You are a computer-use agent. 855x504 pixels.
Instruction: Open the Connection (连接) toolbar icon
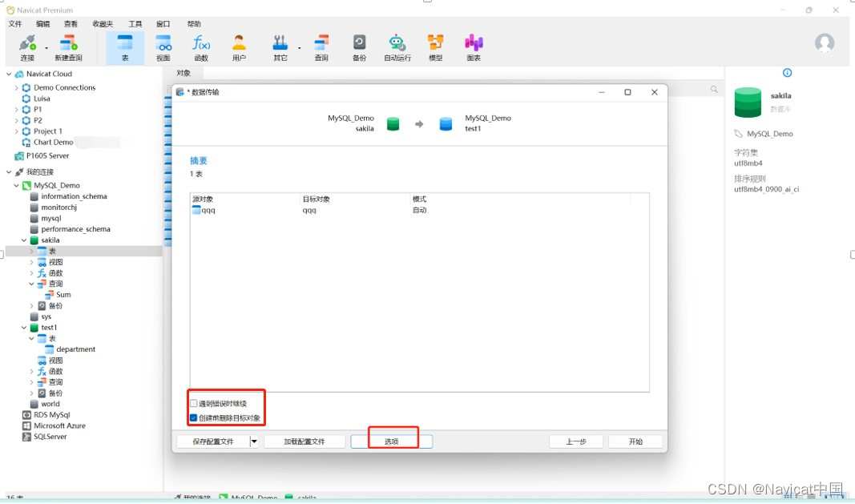click(x=27, y=48)
